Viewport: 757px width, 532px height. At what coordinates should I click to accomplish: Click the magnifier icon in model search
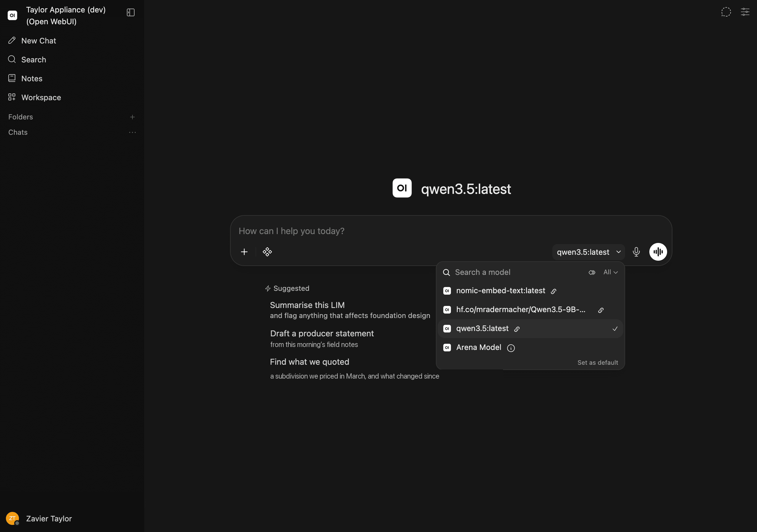point(447,272)
